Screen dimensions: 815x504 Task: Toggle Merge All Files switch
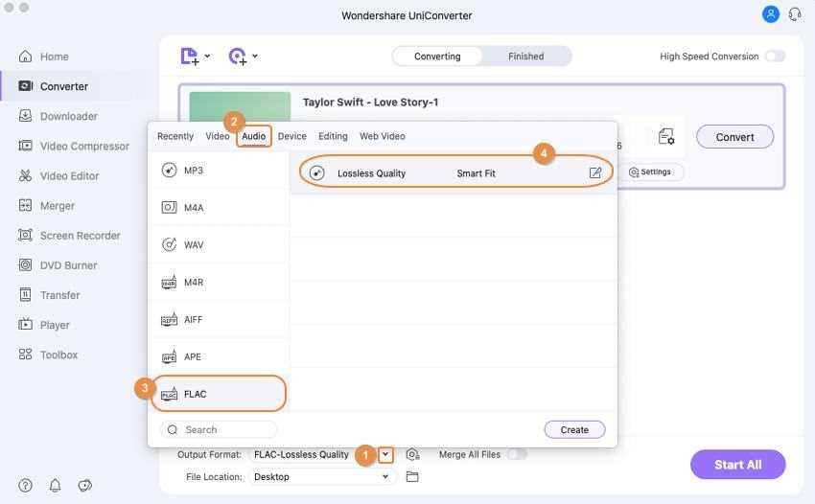(517, 454)
